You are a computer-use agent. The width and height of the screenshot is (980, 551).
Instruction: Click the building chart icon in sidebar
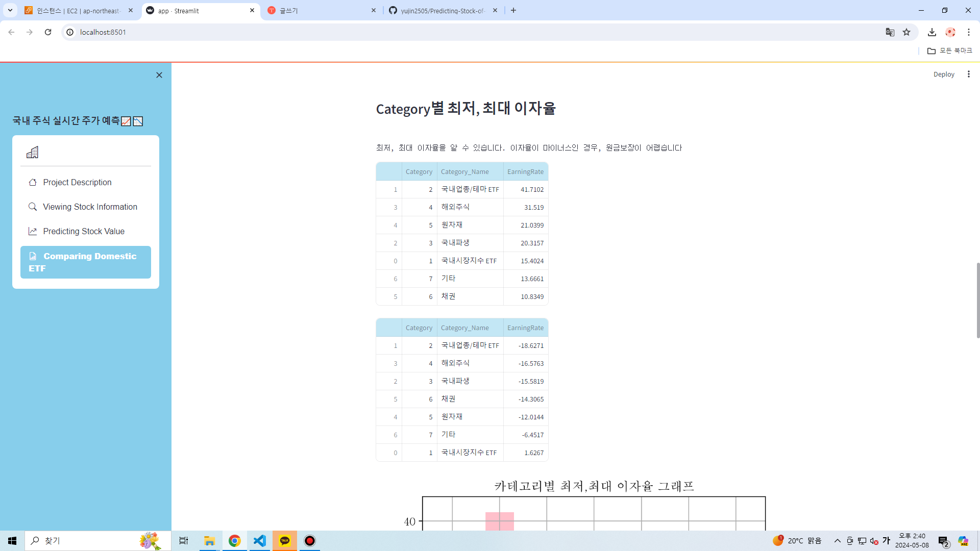tap(32, 152)
